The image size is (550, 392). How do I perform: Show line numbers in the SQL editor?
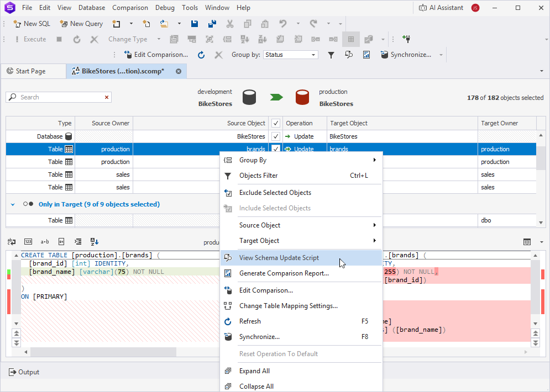click(28, 241)
